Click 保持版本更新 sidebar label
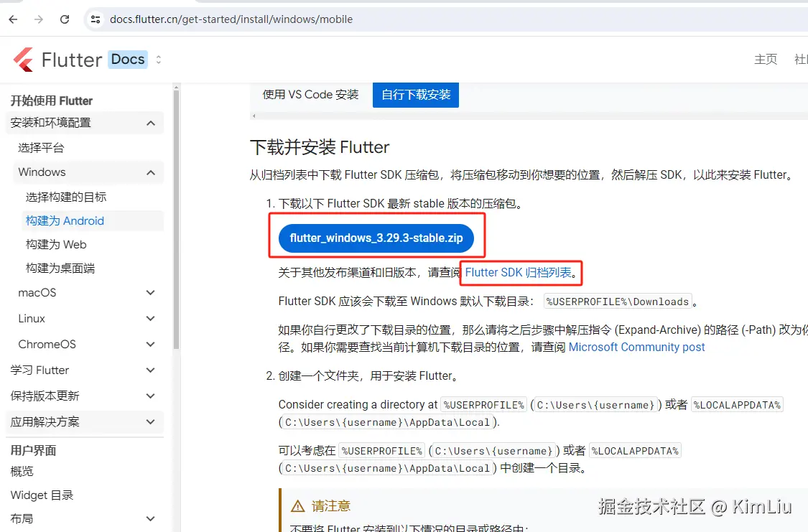Viewport: 808px width, 532px height. coord(45,396)
